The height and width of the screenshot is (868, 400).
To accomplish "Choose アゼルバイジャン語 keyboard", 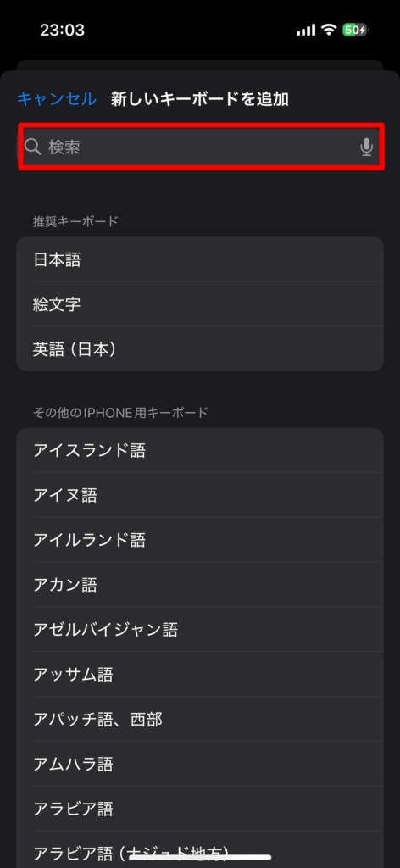I will (x=200, y=630).
